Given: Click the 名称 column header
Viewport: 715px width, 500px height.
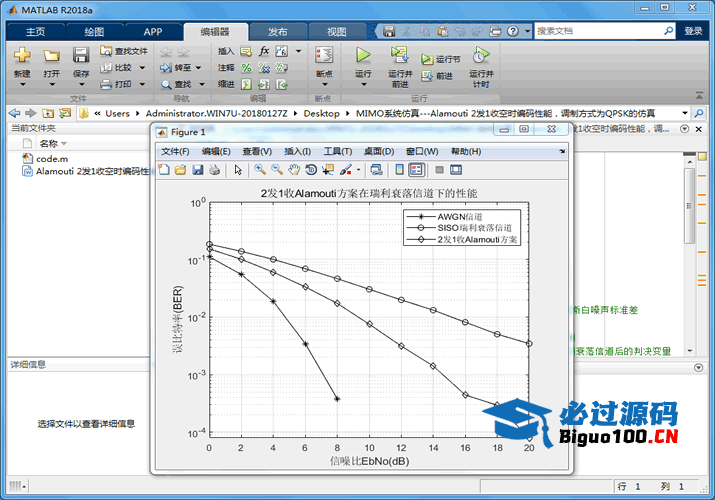Looking at the screenshot, I should coord(48,144).
